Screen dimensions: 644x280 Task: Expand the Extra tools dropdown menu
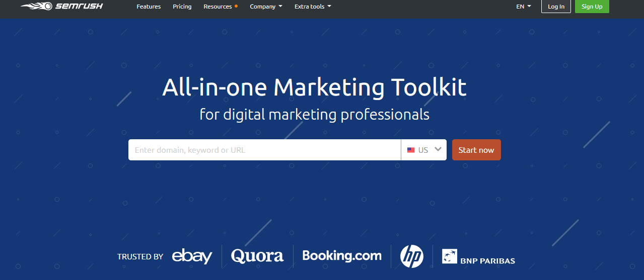pyautogui.click(x=313, y=7)
